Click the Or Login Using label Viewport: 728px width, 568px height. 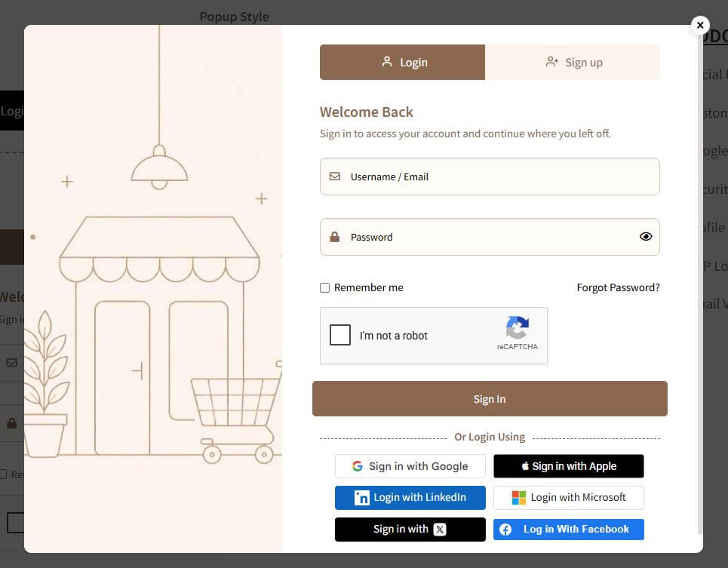[490, 437]
